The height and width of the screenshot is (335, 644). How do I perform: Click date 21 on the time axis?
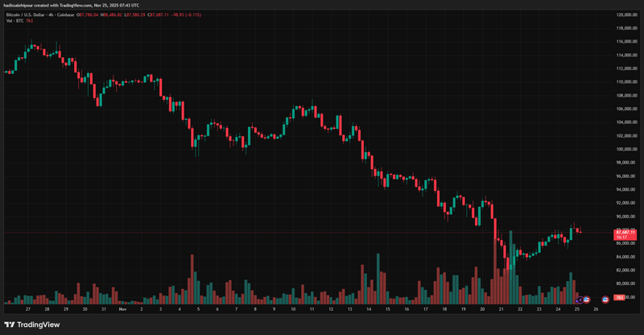tap(501, 308)
